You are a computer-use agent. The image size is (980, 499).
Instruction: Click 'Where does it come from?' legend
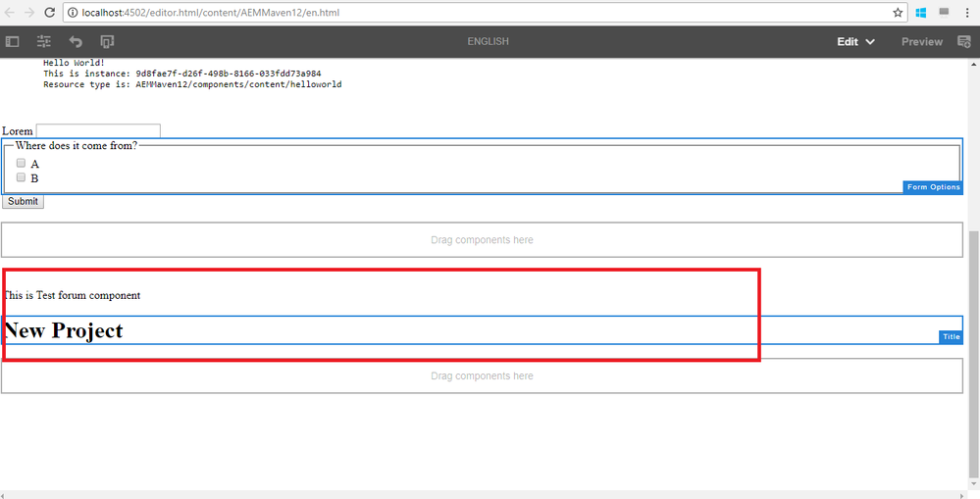point(77,145)
